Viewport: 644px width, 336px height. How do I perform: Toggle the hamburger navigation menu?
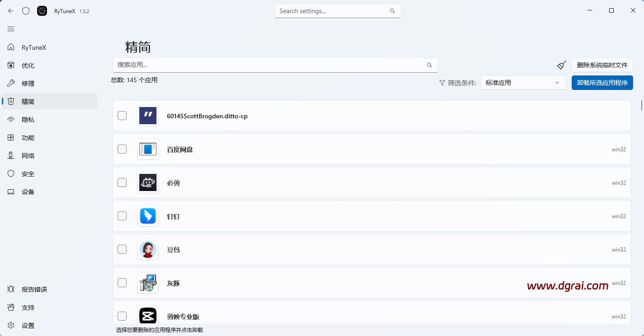[x=11, y=29]
